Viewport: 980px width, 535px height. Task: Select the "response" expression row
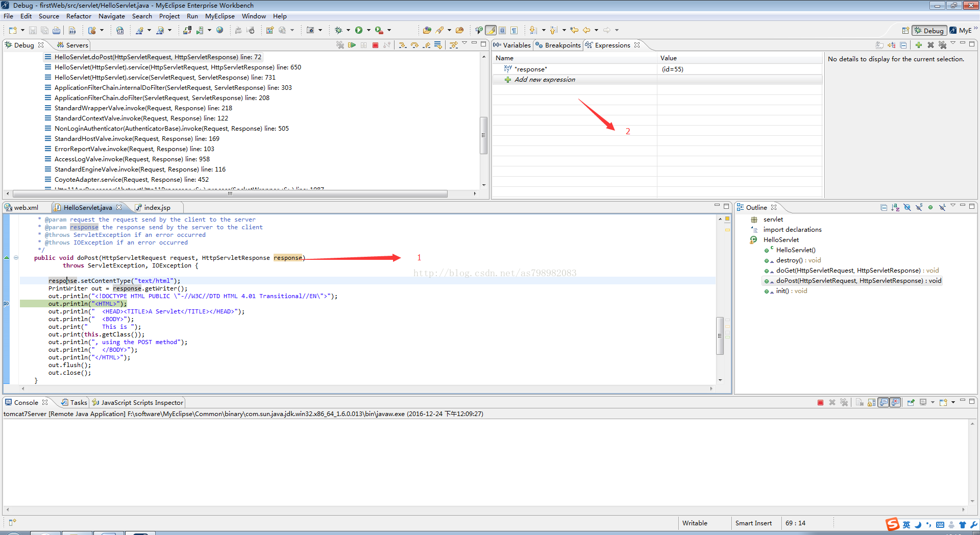[657, 69]
